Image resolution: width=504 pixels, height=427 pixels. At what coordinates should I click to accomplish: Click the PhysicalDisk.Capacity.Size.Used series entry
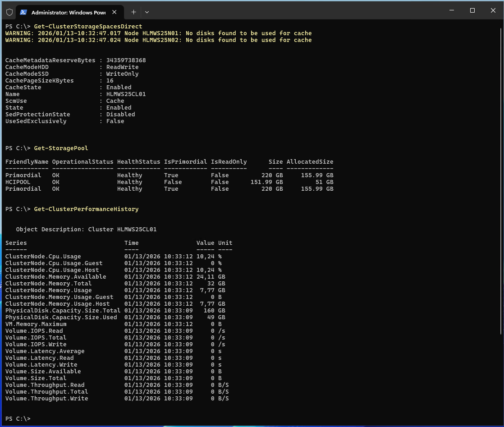point(61,317)
